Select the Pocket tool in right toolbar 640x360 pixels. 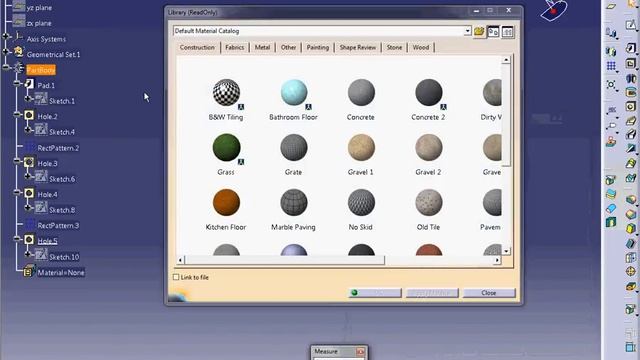(x=631, y=63)
